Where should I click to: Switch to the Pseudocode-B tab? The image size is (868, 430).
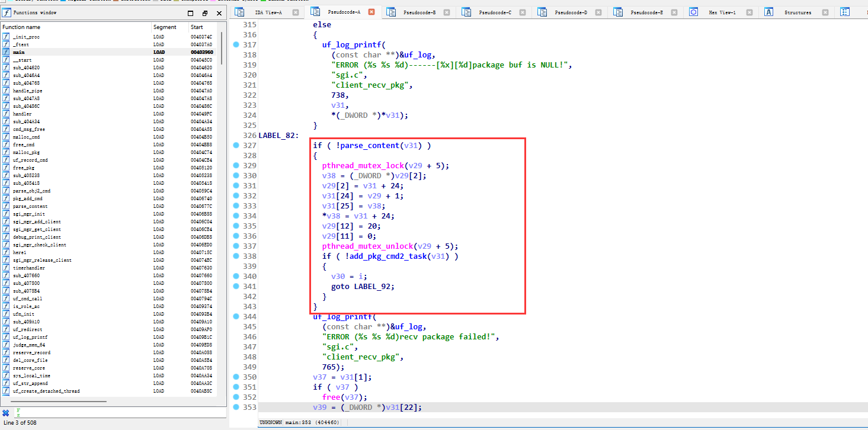click(x=419, y=12)
